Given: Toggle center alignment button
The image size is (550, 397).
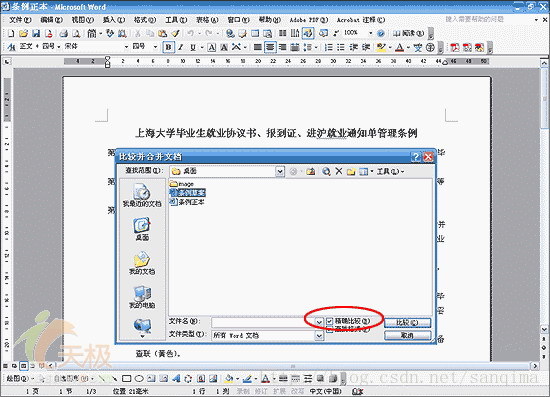Looking at the screenshot, I should click(x=270, y=47).
